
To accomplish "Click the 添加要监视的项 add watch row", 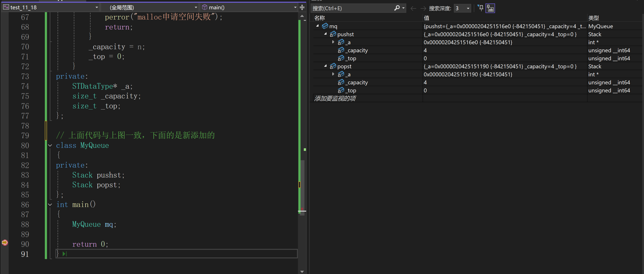I will pyautogui.click(x=335, y=98).
